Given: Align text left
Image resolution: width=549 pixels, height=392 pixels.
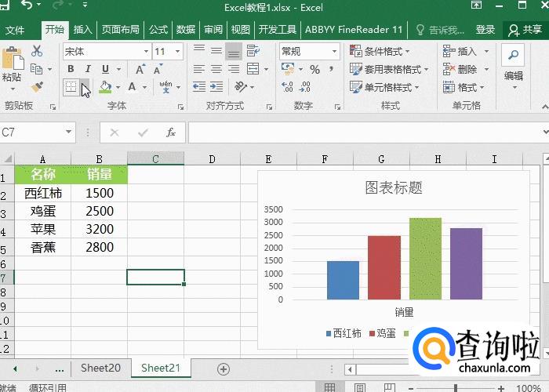Looking at the screenshot, I should tap(199, 69).
